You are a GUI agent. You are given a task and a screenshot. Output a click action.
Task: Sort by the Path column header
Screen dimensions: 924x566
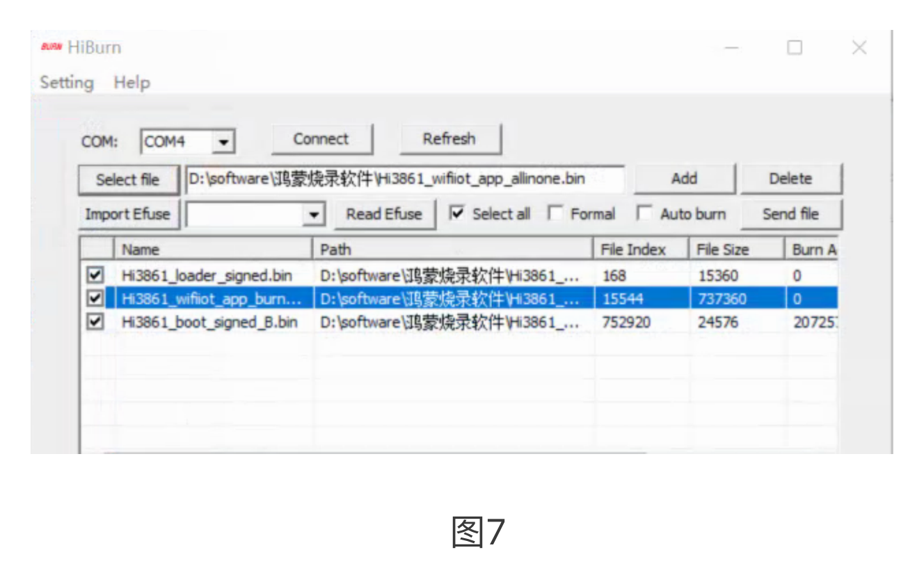pos(453,250)
